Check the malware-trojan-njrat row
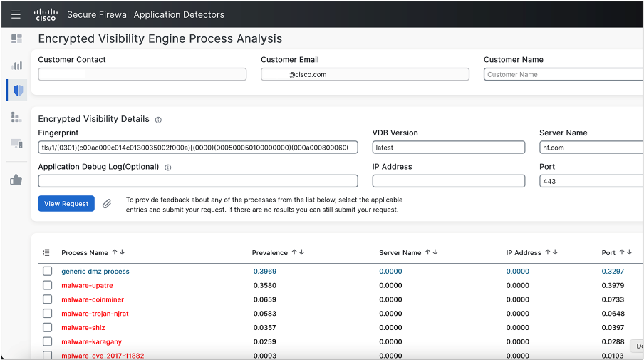Screen dimensions: 644x360 (x=48, y=313)
